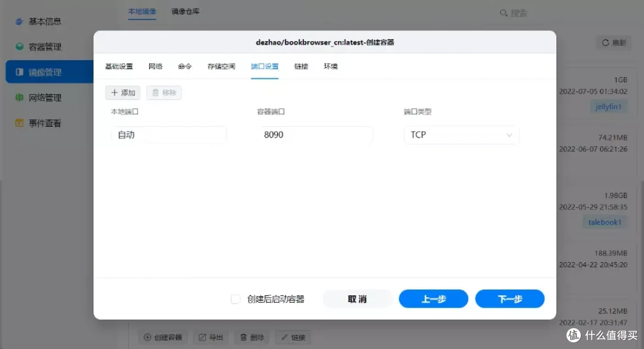644x349 pixels.
Task: Select 镜像管理 in the sidebar
Action: [x=49, y=72]
